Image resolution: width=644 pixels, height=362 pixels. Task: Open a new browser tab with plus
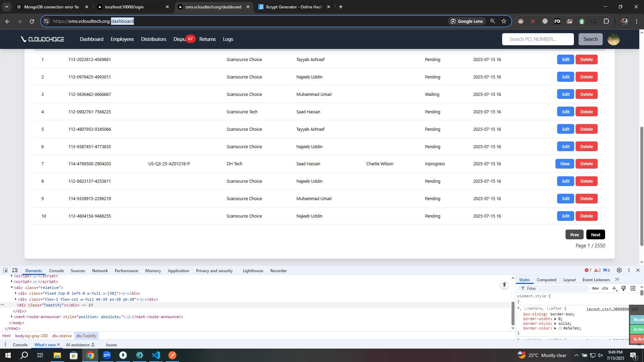coord(341,7)
